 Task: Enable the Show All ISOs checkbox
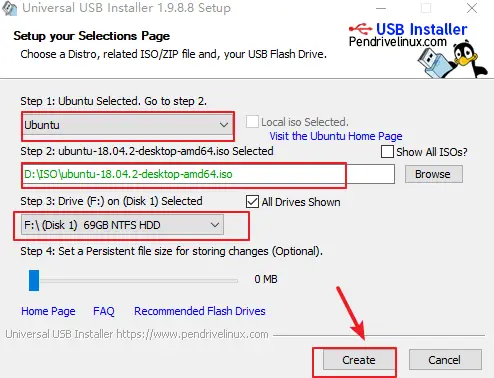tap(387, 152)
